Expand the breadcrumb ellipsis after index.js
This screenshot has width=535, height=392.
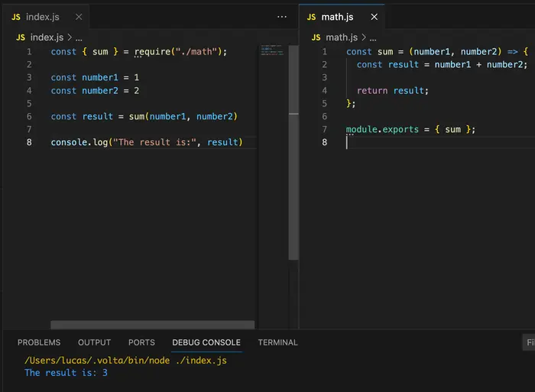pyautogui.click(x=79, y=38)
